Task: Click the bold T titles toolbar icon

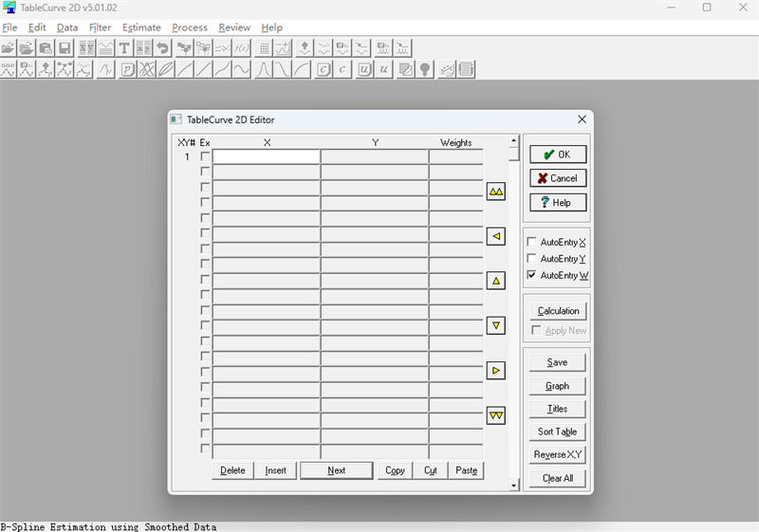Action: pyautogui.click(x=124, y=48)
